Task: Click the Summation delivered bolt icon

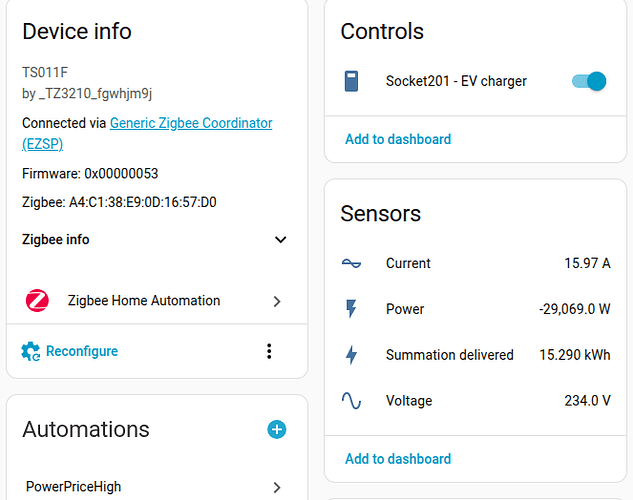Action: click(351, 355)
